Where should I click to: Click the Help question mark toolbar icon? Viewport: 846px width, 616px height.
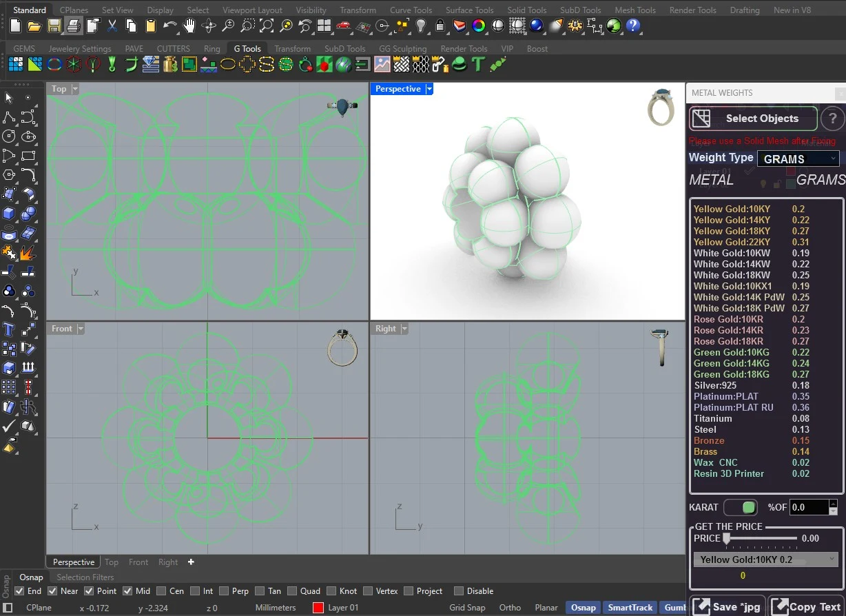pyautogui.click(x=633, y=26)
